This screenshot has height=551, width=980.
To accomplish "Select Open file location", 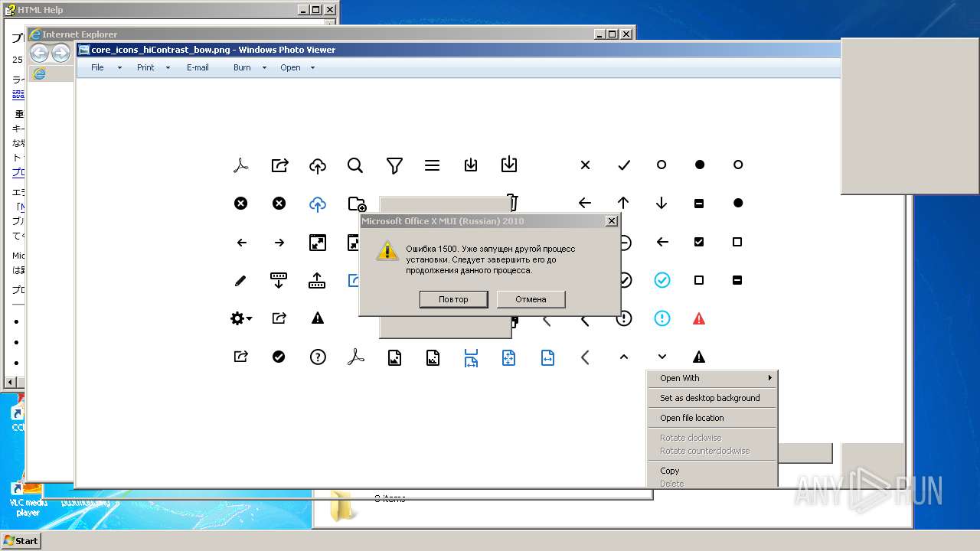I will [712, 418].
